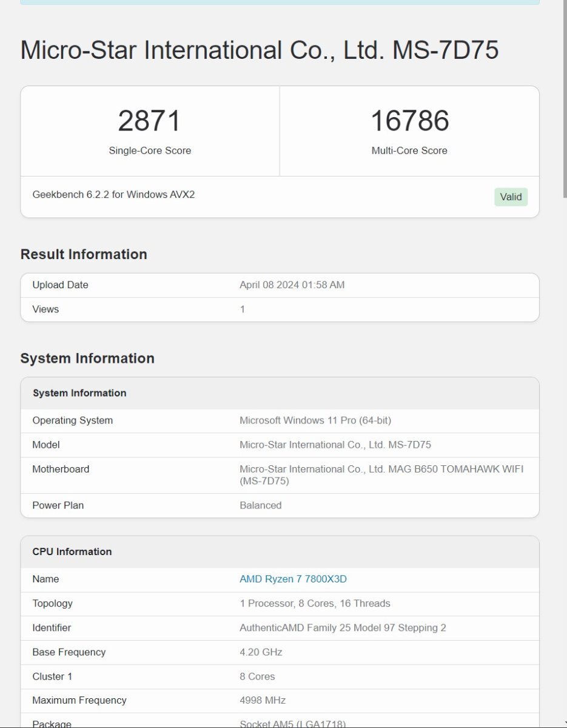Viewport: 567px width, 728px height.
Task: Select the 2871 single-core score value
Action: tap(150, 121)
